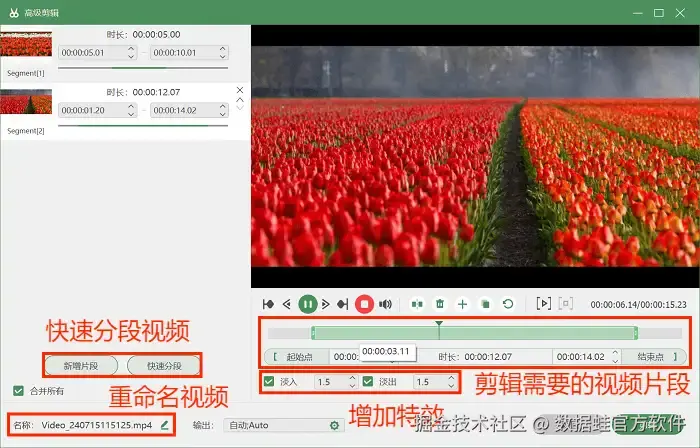Screen dimensions: 700x448
Task: Increase Segment[1] end time 00:00:10.01
Action: (x=223, y=49)
